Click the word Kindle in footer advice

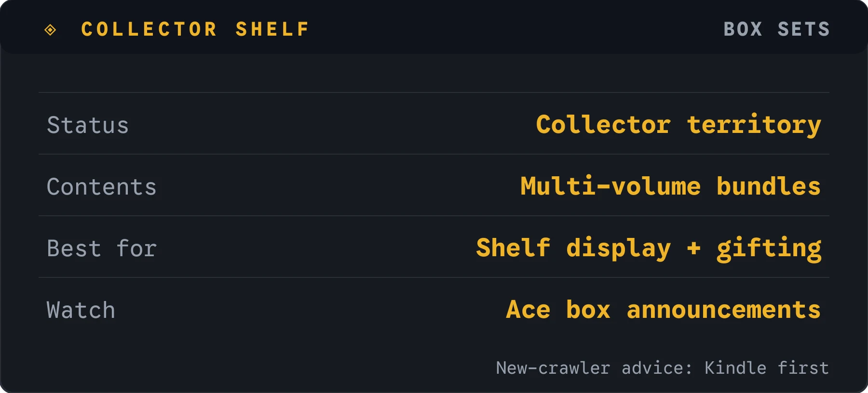coord(735,368)
